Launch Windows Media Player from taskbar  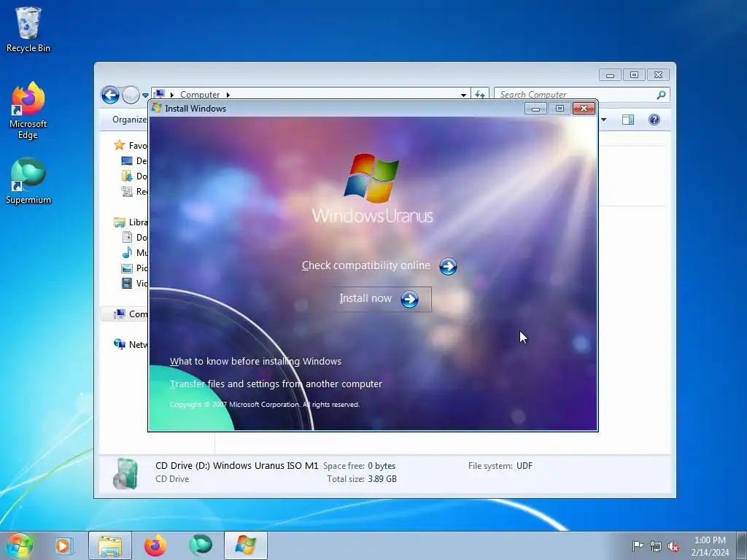click(63, 545)
